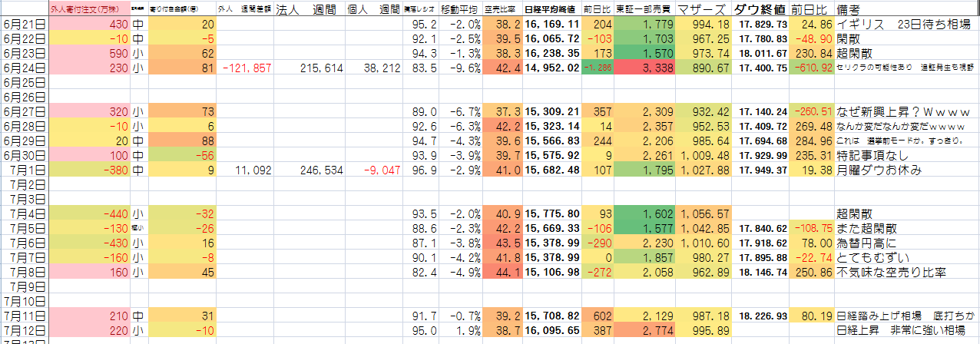Select the 6月24日 date cell
Screen dimensions: 980x344
click(x=25, y=68)
